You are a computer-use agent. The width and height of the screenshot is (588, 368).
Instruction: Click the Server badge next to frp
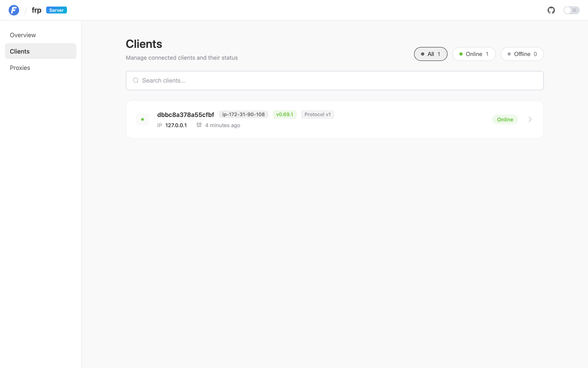(56, 10)
